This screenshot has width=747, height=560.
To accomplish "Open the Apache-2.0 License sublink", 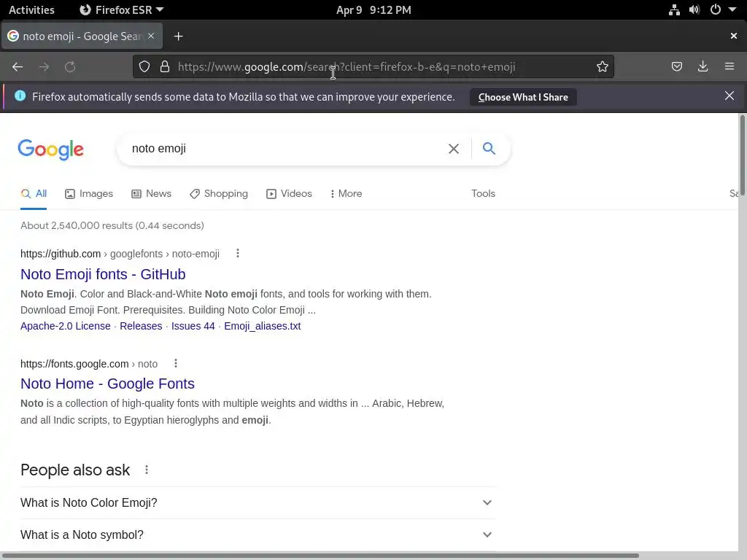I will [x=65, y=326].
